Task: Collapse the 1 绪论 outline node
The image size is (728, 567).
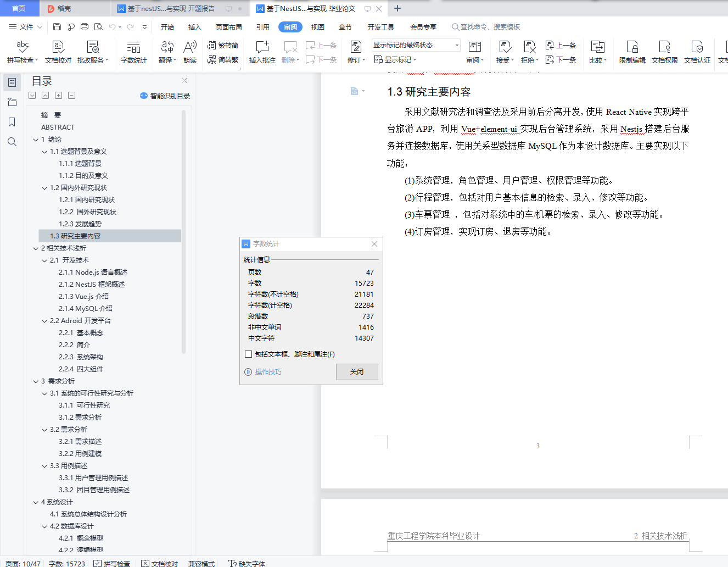Action: click(x=36, y=140)
